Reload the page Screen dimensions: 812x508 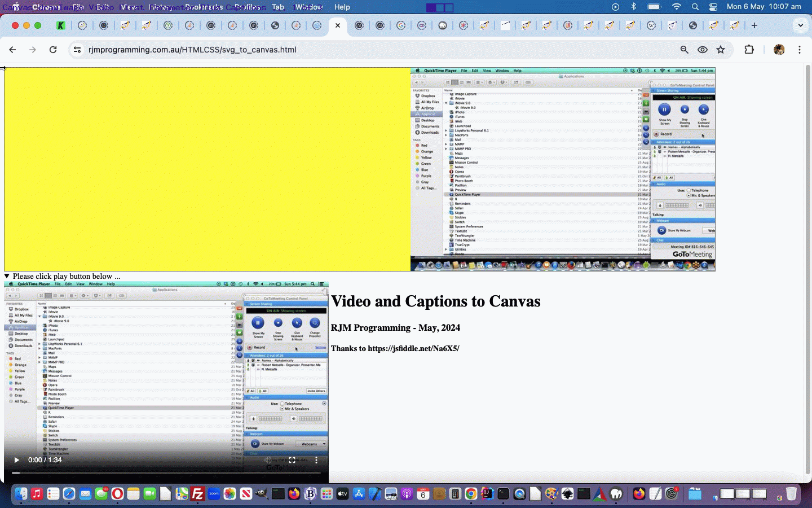pyautogui.click(x=53, y=50)
